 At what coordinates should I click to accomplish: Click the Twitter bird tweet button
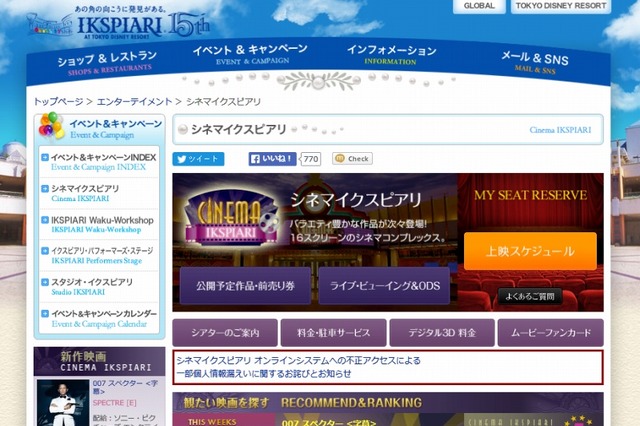(x=198, y=159)
